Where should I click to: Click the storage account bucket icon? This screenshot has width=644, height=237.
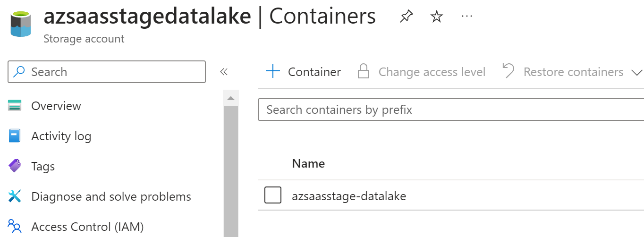[20, 25]
